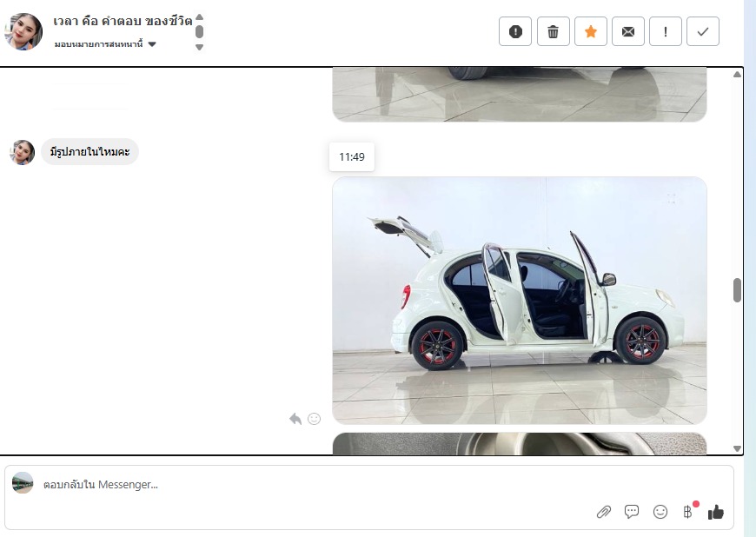Open white car photo with doors open
756x537 pixels.
click(x=520, y=301)
